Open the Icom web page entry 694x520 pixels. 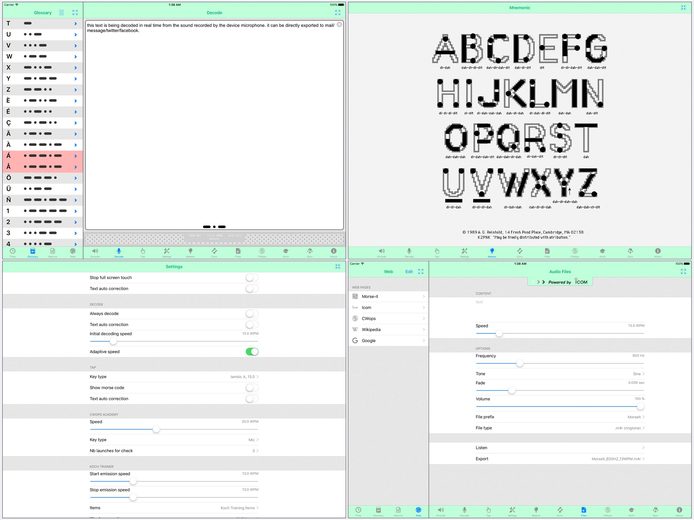pos(388,307)
